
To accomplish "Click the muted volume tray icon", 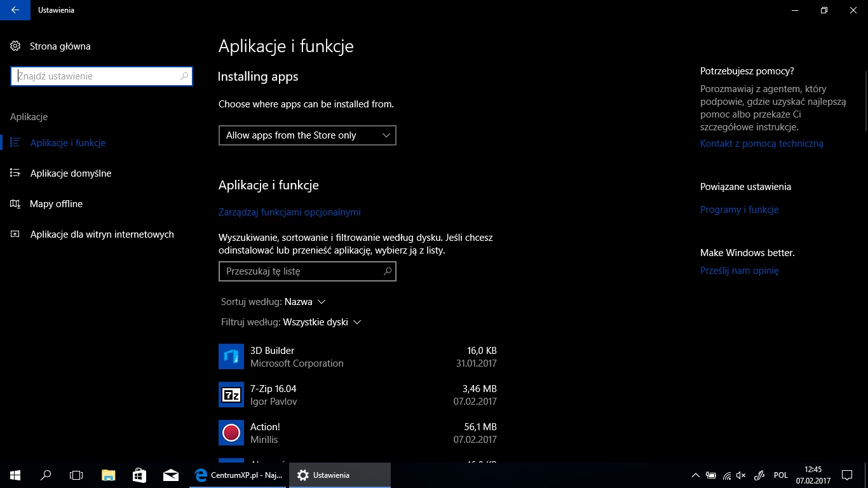I will point(741,475).
